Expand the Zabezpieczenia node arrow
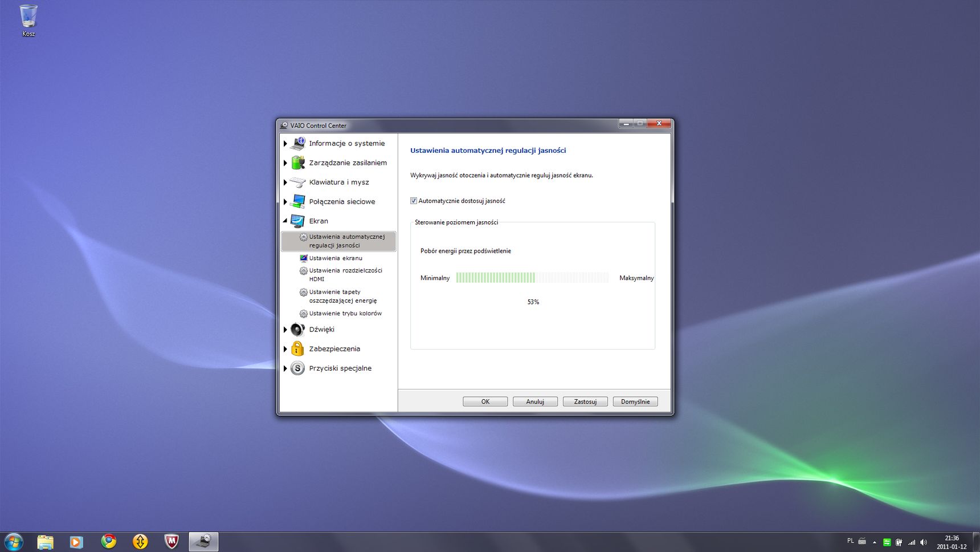 [285, 349]
